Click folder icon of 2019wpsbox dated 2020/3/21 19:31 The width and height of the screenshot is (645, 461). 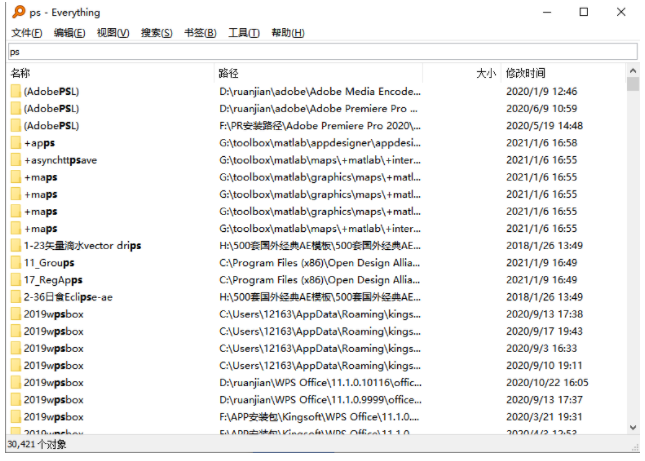(16, 417)
